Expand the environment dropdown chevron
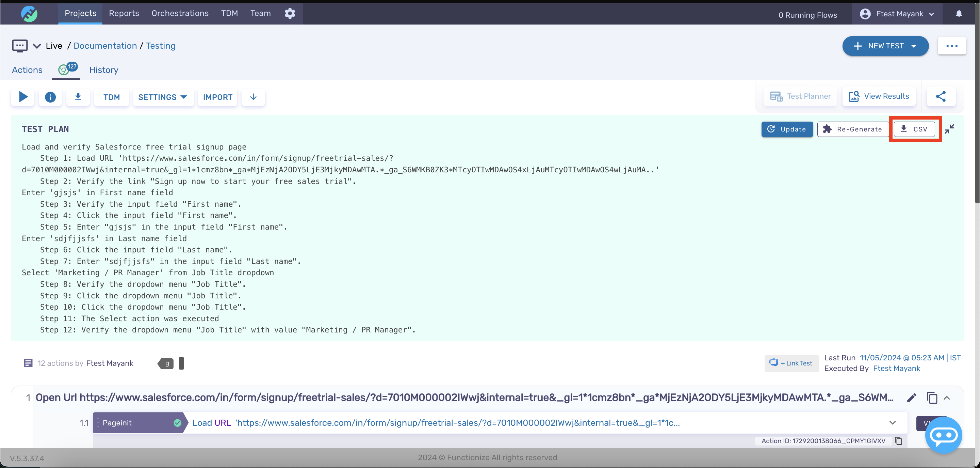The height and width of the screenshot is (468, 980). pyautogui.click(x=37, y=46)
